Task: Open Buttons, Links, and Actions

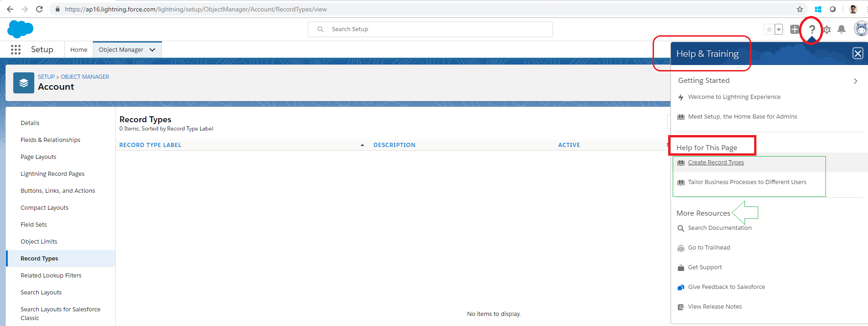Action: coord(58,190)
